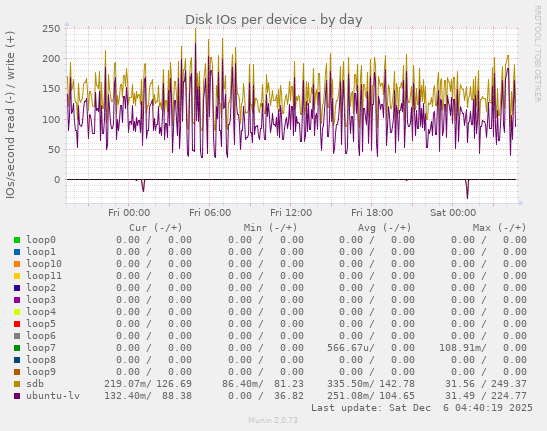
Task: Select the ubuntu-lv legend label
Action: point(53,396)
